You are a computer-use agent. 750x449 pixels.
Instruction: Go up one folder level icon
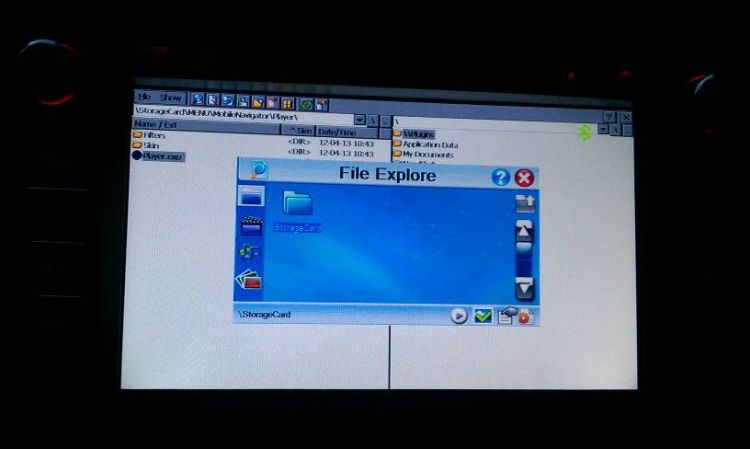(x=525, y=203)
